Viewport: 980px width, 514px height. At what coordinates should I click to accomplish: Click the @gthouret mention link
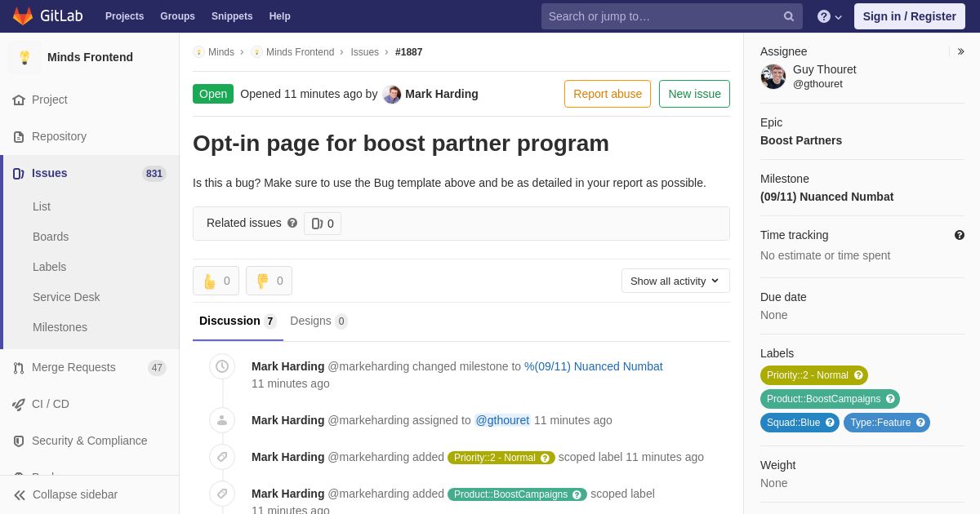[502, 420]
